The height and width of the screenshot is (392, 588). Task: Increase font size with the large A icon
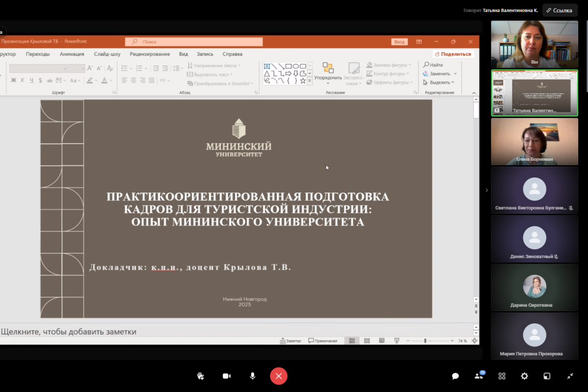(x=90, y=68)
